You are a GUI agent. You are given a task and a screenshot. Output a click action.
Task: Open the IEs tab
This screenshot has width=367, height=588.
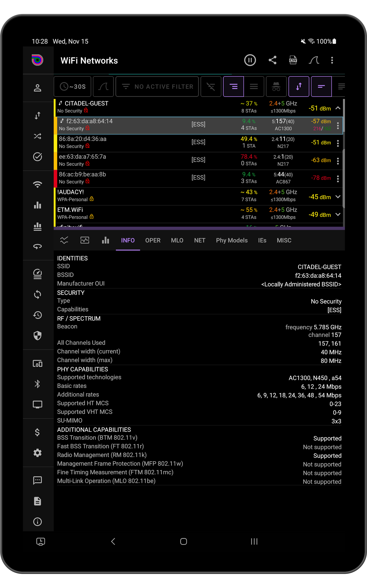click(x=262, y=240)
